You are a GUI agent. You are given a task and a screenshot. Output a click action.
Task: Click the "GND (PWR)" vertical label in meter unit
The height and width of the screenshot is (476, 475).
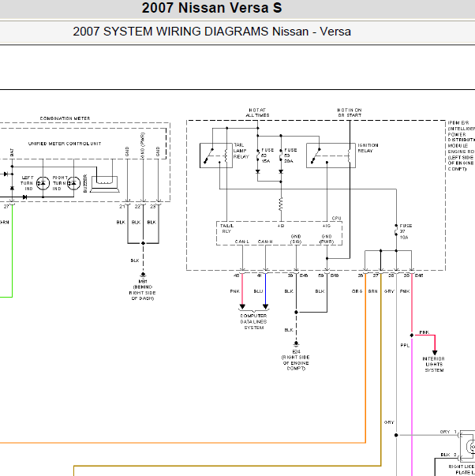point(143,145)
